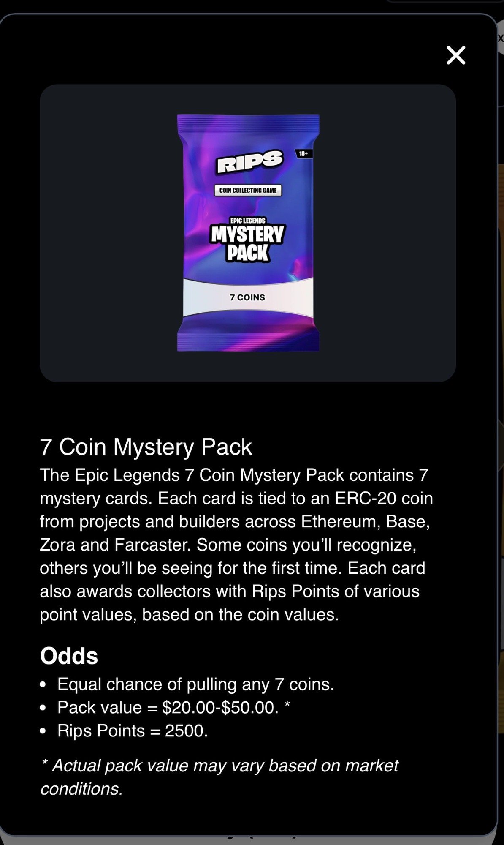Click the asterisk after pack value
The width and height of the screenshot is (504, 845).
pos(287,706)
